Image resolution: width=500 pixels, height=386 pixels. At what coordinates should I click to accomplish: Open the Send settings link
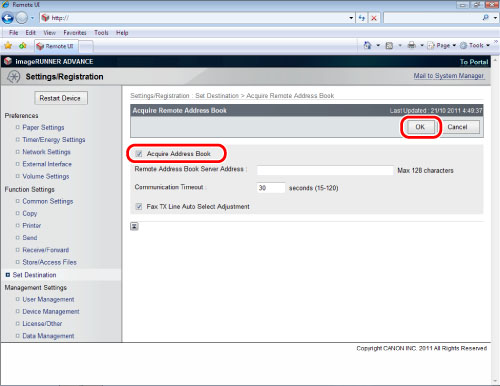coord(30,238)
